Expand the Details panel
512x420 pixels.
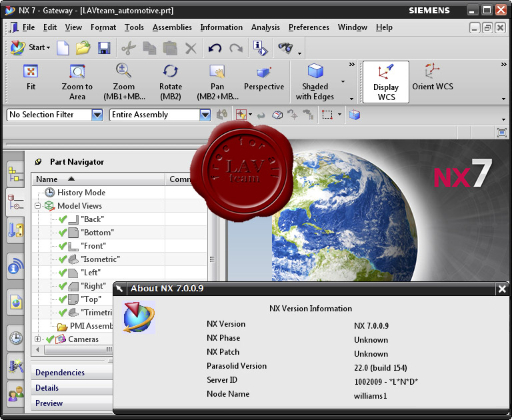point(72,388)
